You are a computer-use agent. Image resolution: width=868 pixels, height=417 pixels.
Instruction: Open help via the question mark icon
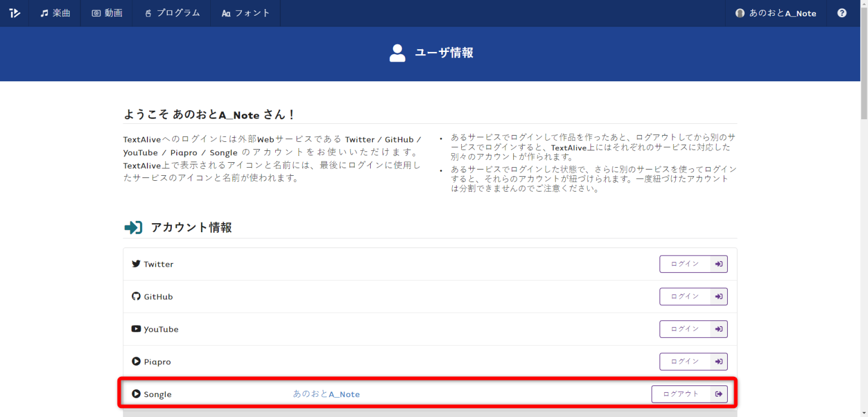pos(841,12)
